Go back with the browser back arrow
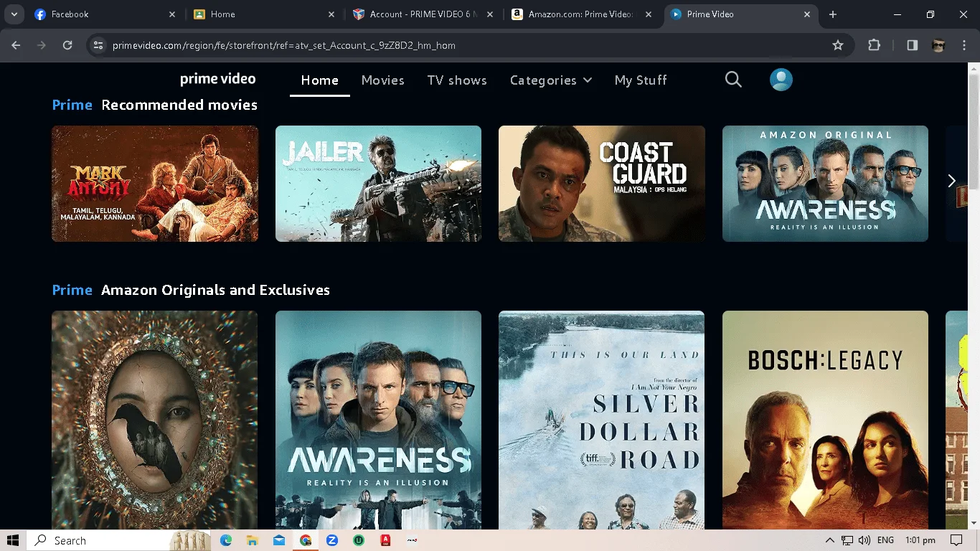Screen dimensions: 980x551 click(16, 45)
